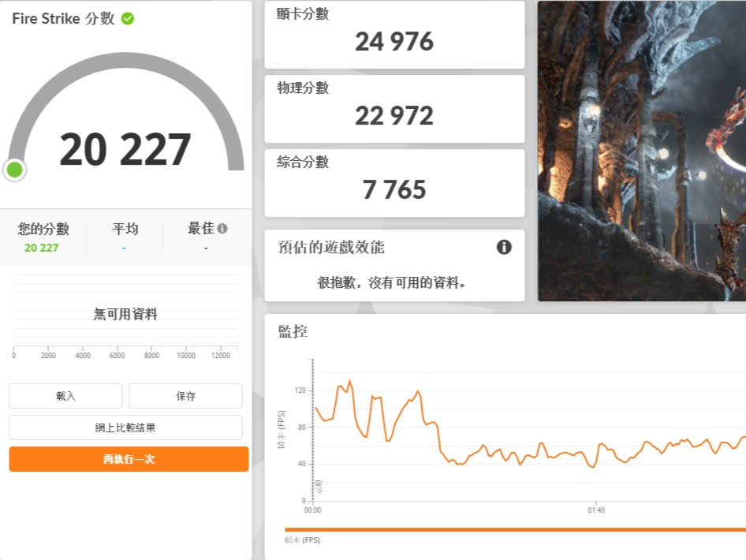Run the benchmark again with 再執行一次

point(129,459)
